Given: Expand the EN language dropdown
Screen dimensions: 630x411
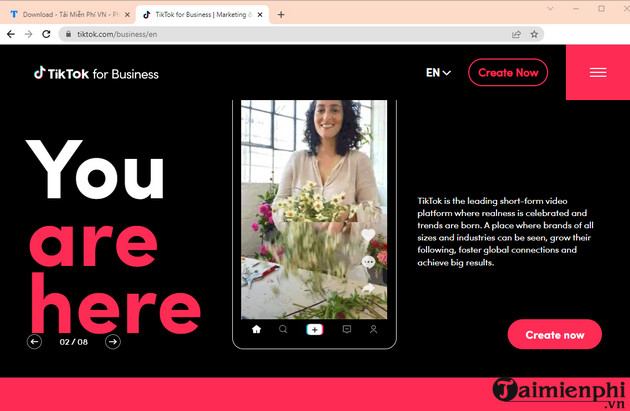Looking at the screenshot, I should coord(438,73).
